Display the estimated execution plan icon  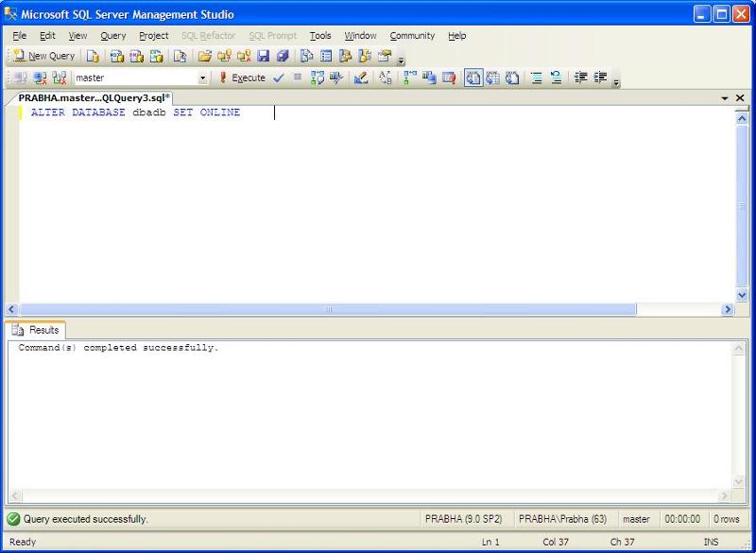pos(318,78)
